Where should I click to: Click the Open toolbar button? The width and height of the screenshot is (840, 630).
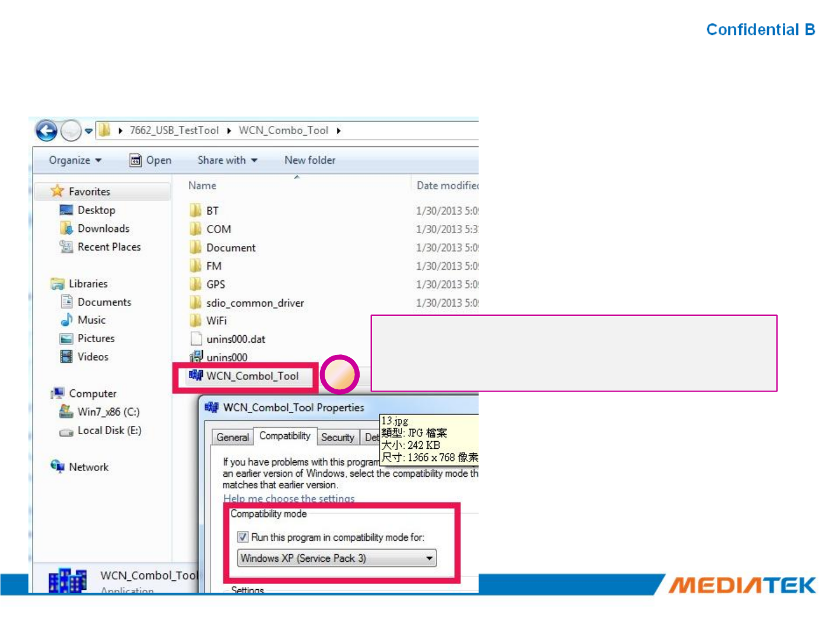coord(150,160)
